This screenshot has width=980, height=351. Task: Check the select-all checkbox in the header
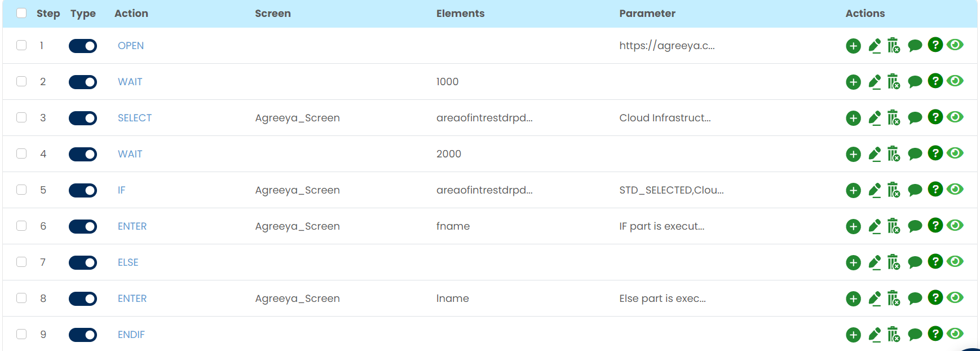click(21, 13)
